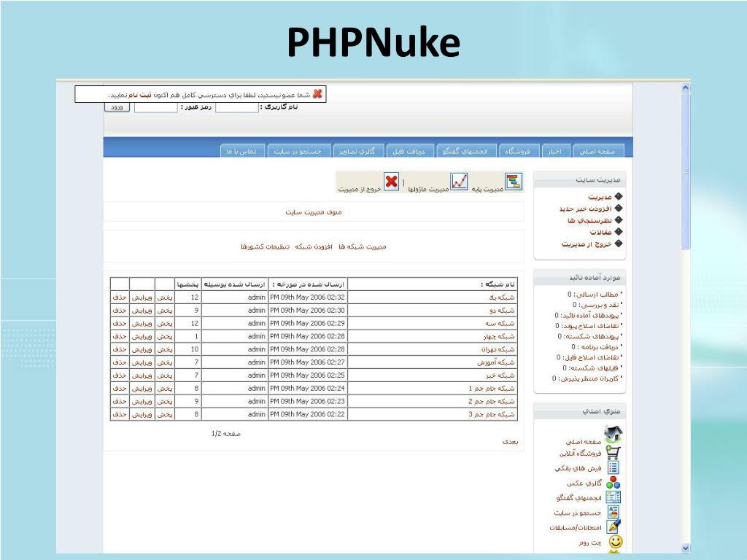Click the صفحه 1/2 page indicator
This screenshot has height=560, width=747.
coord(226,433)
